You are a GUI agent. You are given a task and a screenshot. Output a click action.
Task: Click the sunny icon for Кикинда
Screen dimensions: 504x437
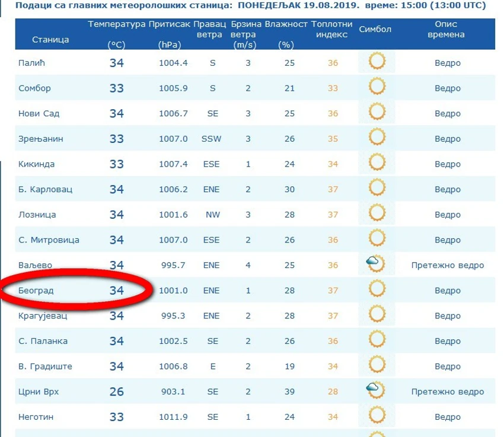click(x=377, y=162)
